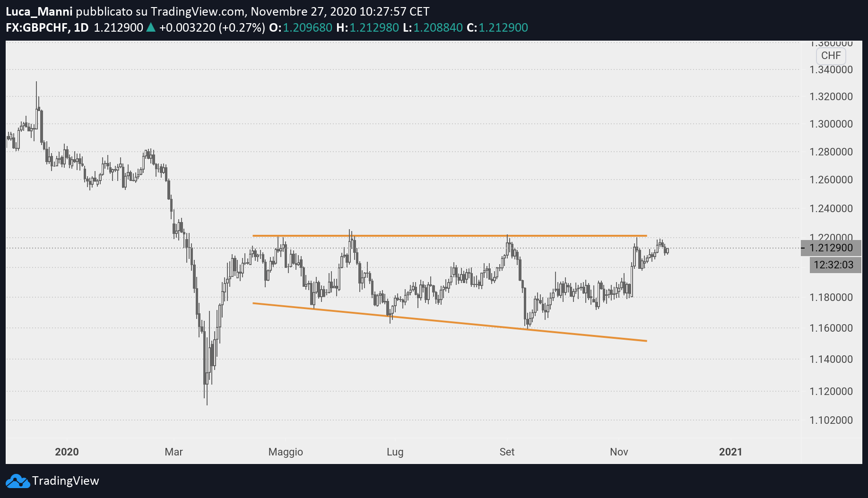Click the Nov label on time axis
This screenshot has width=868, height=498.
(619, 452)
